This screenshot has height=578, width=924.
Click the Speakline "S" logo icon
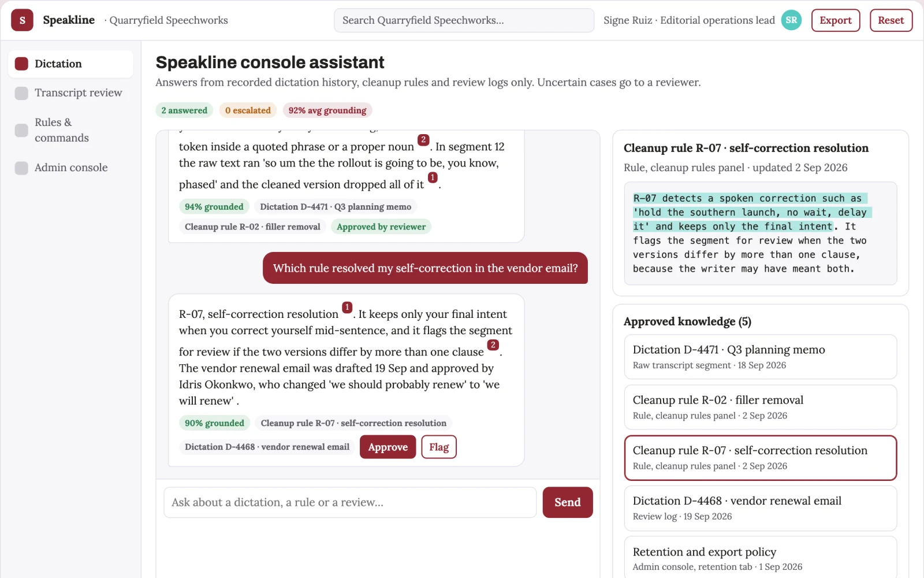[x=22, y=20]
